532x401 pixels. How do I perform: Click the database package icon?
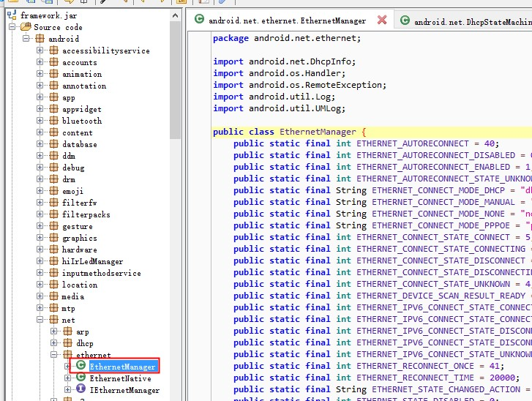pyautogui.click(x=53, y=144)
